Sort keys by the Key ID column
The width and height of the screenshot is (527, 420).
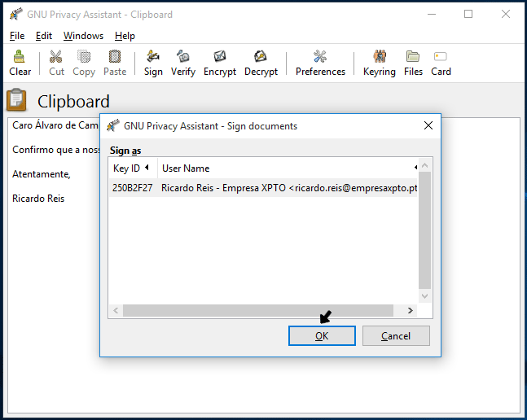point(133,168)
